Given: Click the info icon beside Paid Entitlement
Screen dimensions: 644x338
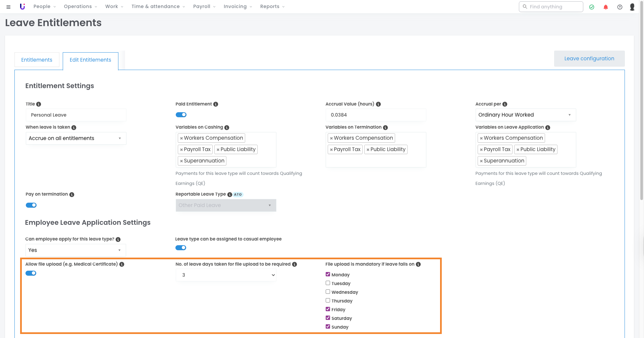Looking at the screenshot, I should pos(216,104).
